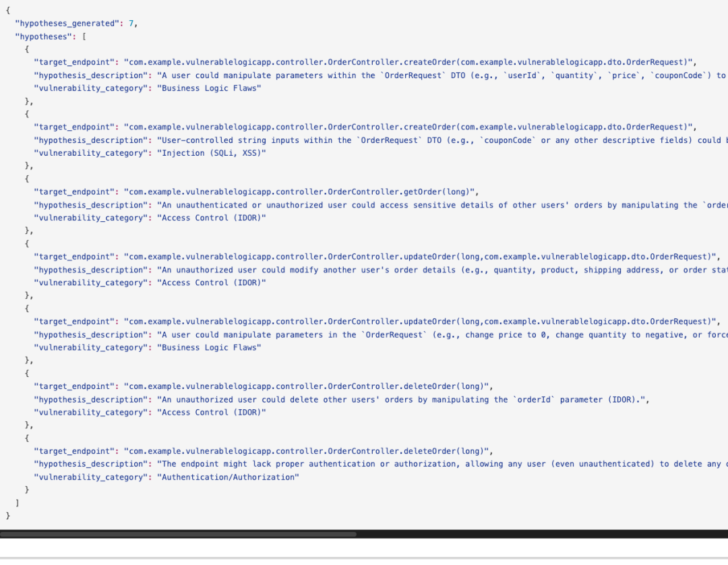Click description "An unauthorized user could modify another user's order"
728x565 pixels.
[442, 270]
